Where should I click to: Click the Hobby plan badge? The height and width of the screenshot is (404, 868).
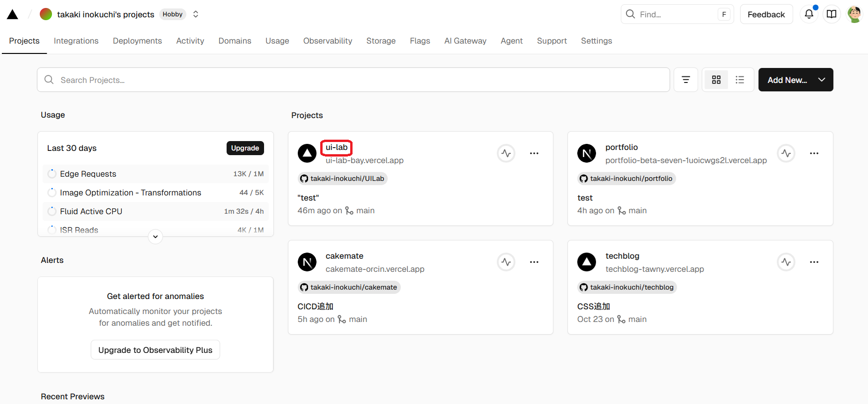point(172,15)
